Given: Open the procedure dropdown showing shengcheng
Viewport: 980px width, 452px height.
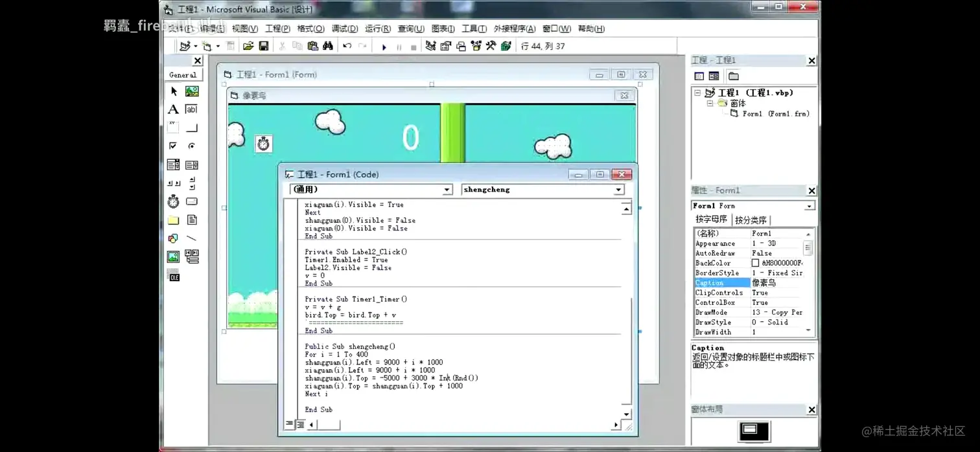Looking at the screenshot, I should pos(618,190).
